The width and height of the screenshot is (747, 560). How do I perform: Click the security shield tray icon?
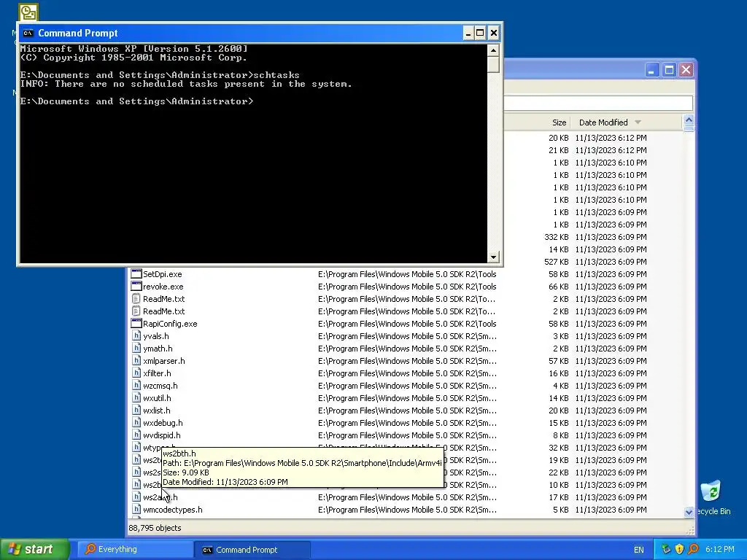pos(679,549)
